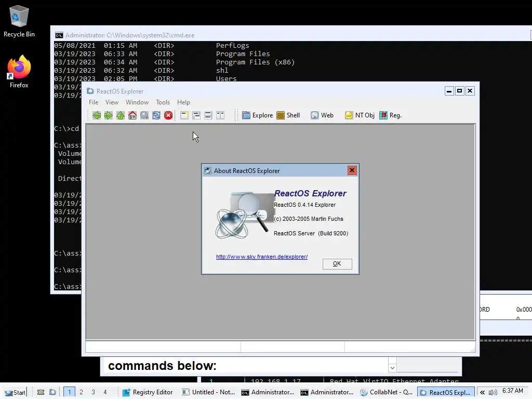Click the red Stop icon

point(168,115)
